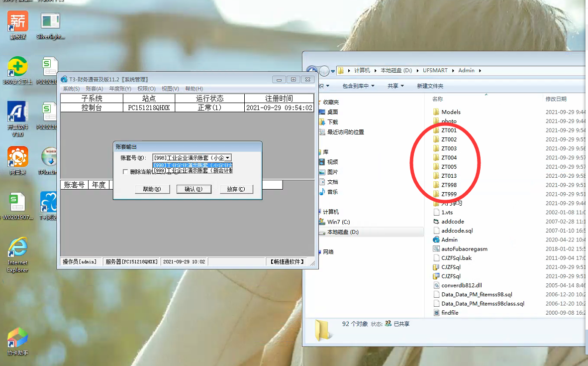Choose the [999] 工业企业演示账套 option
588x366 pixels.
click(193, 170)
